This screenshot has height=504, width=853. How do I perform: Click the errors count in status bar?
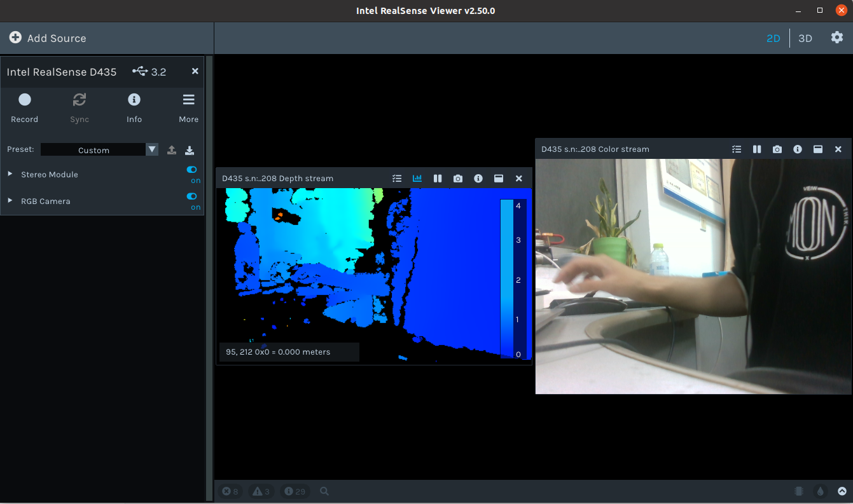tap(230, 491)
